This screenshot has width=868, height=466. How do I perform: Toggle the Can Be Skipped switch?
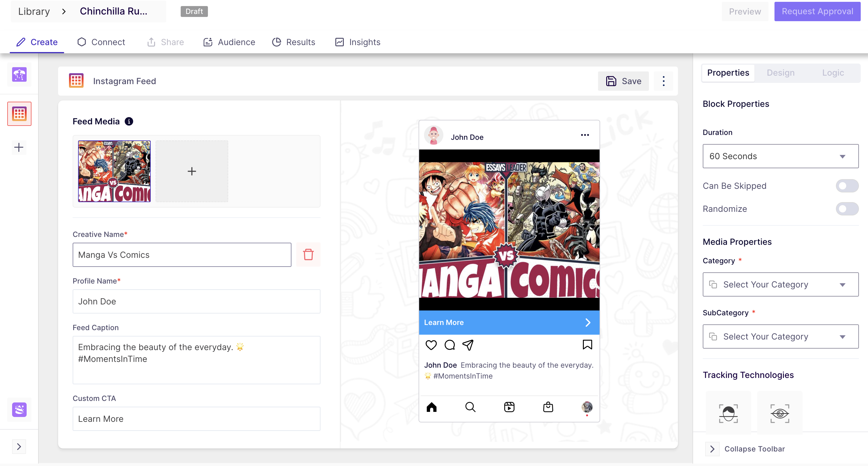(x=847, y=186)
